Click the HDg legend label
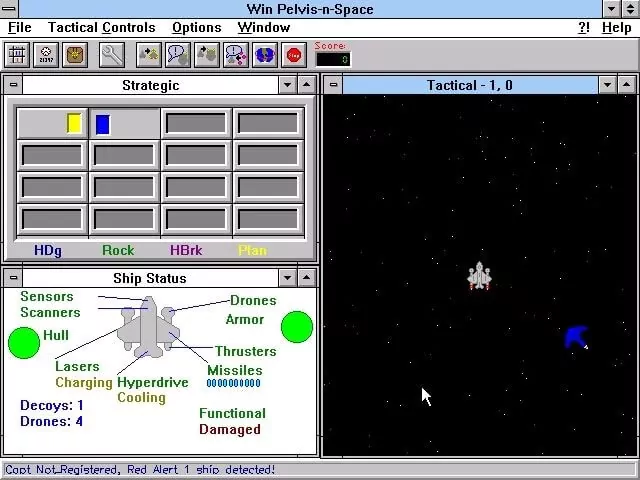The height and width of the screenshot is (480, 640). point(48,250)
